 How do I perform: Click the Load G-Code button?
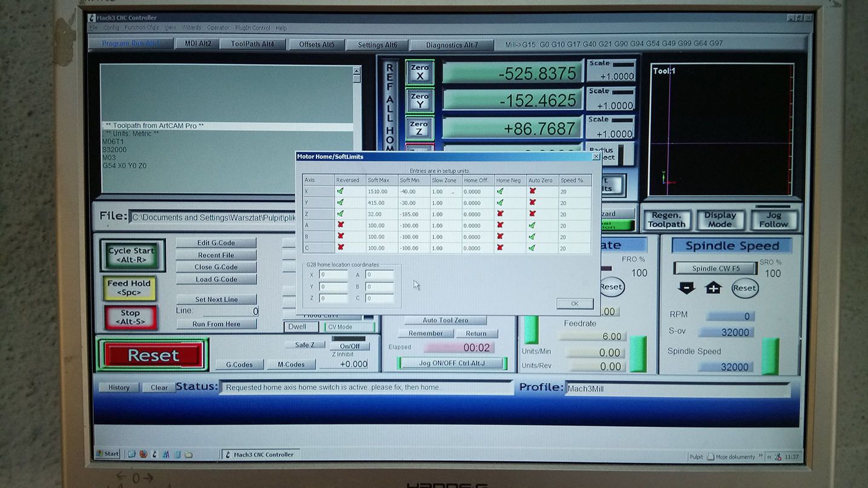(216, 279)
